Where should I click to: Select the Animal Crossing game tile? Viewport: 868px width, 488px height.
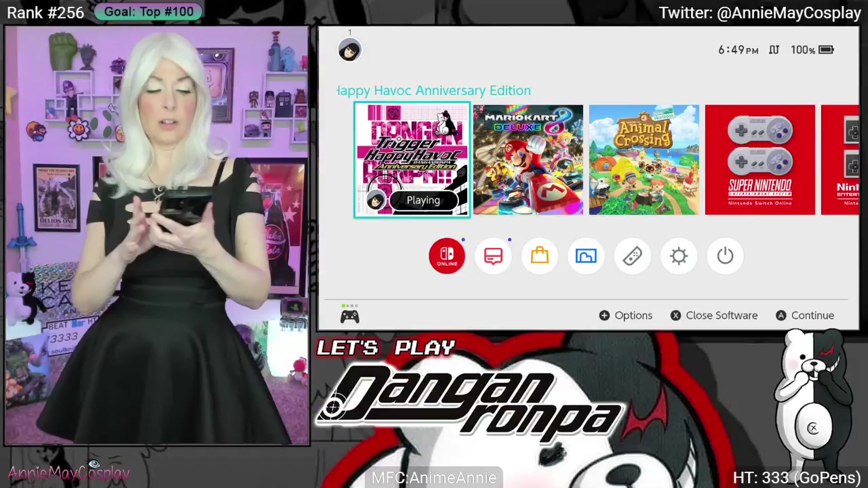[x=644, y=160]
